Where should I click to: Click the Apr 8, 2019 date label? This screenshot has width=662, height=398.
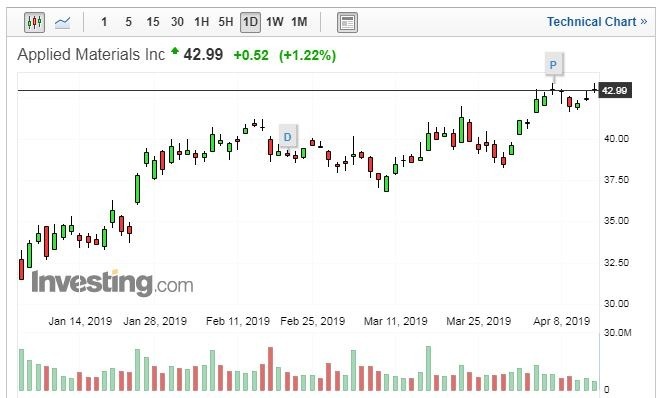(x=562, y=321)
